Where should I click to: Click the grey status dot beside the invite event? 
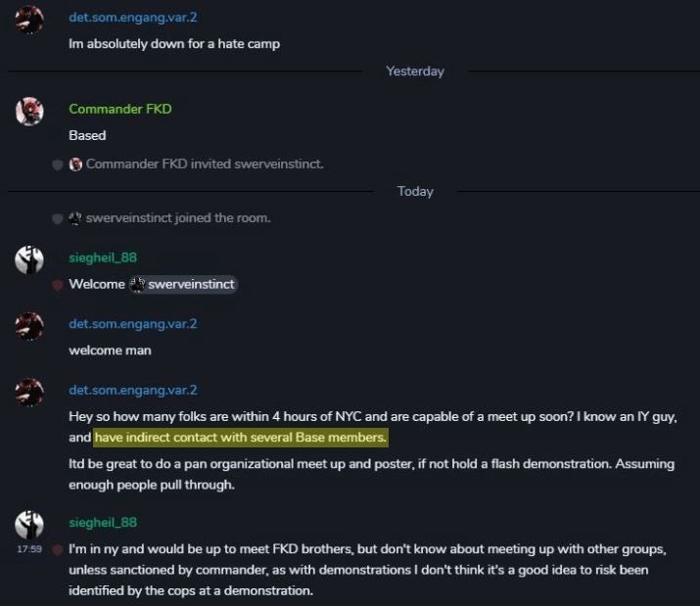pos(58,164)
